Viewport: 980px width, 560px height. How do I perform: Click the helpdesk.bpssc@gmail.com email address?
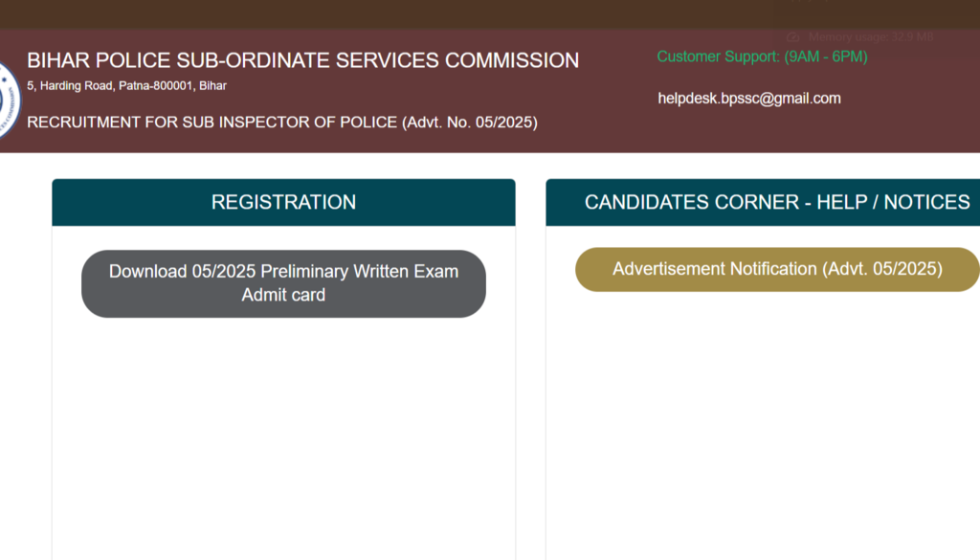click(x=748, y=98)
